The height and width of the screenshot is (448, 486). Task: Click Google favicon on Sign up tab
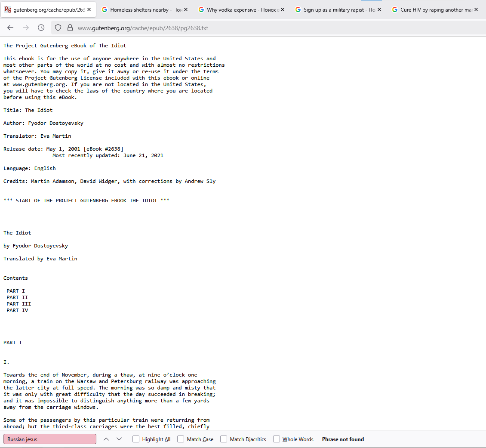click(x=298, y=9)
